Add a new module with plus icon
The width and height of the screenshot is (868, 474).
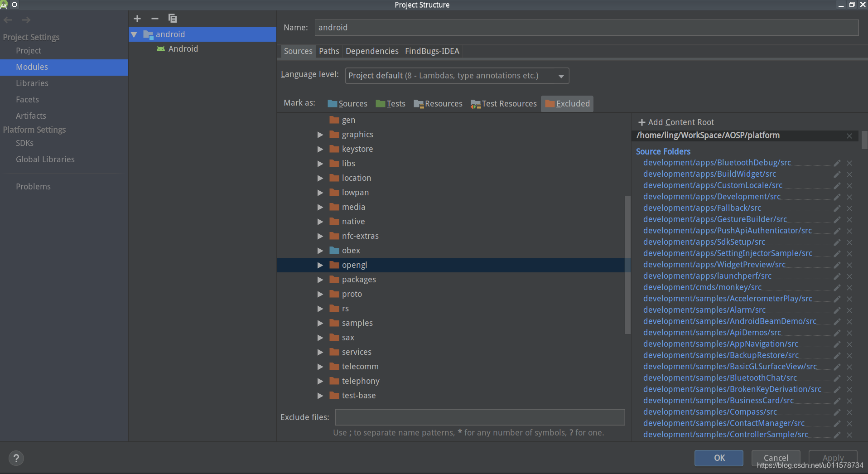[137, 19]
